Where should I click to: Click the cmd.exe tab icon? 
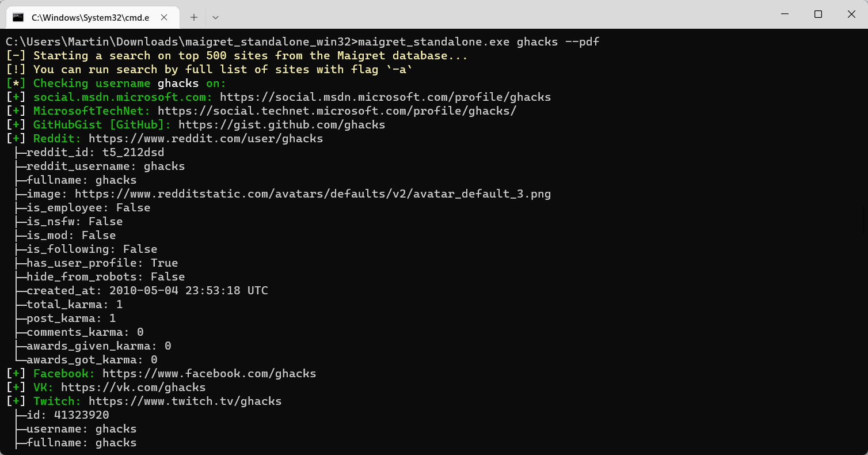(x=18, y=17)
